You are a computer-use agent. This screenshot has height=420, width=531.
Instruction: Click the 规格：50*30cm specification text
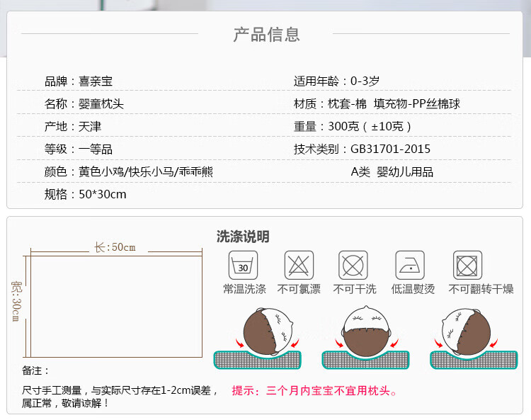(86, 194)
